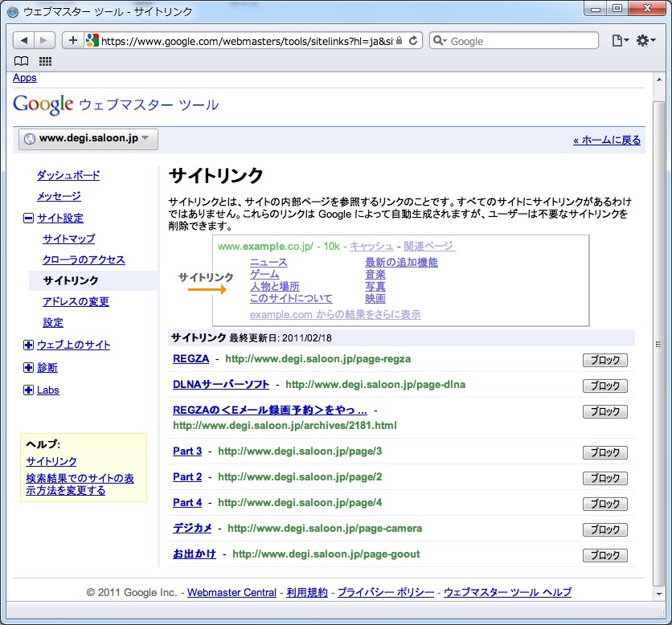Click the search magnifier icon
672x625 pixels.
[439, 41]
